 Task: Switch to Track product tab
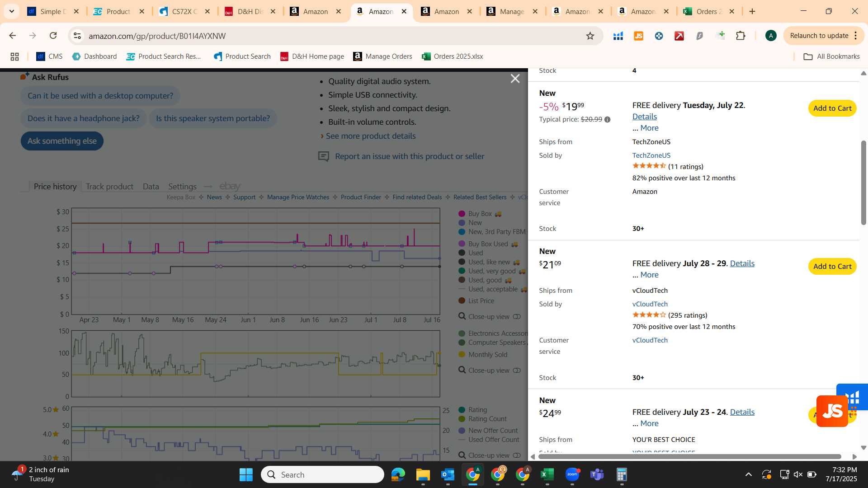(109, 187)
